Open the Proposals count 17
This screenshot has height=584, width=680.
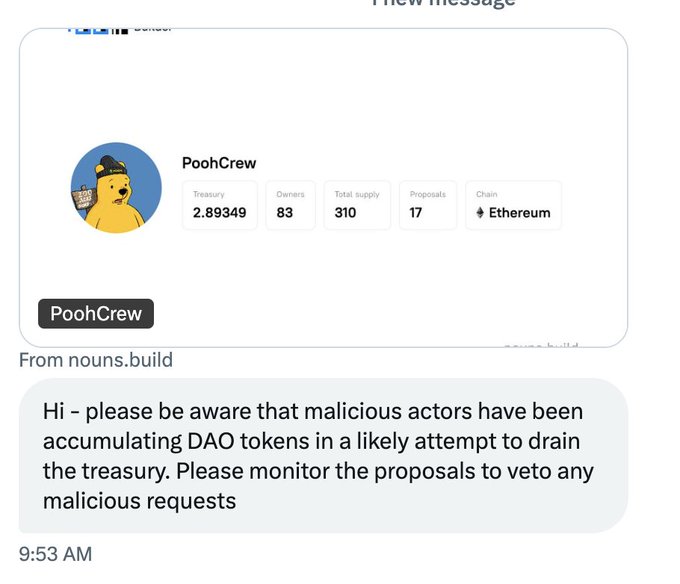(x=417, y=213)
